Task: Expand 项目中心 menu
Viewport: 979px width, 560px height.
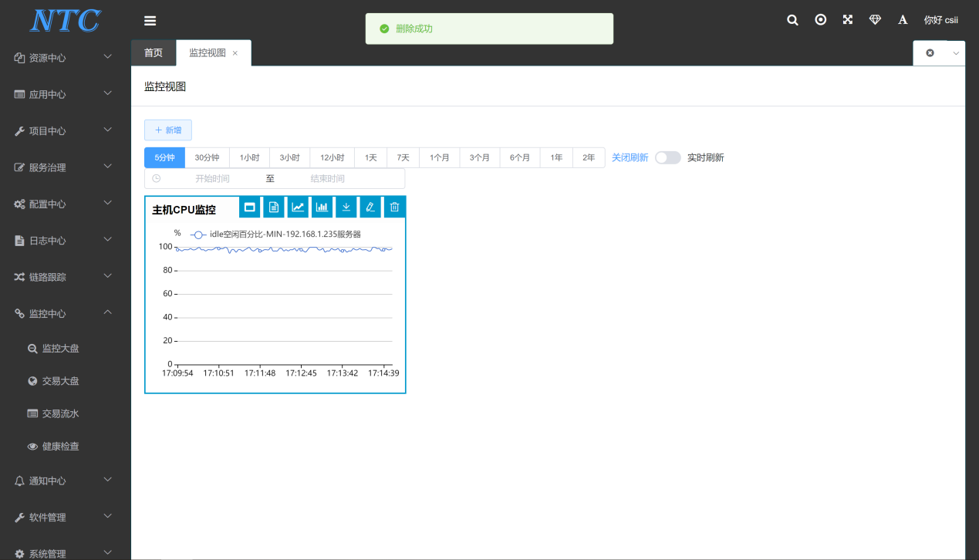Action: [x=66, y=131]
